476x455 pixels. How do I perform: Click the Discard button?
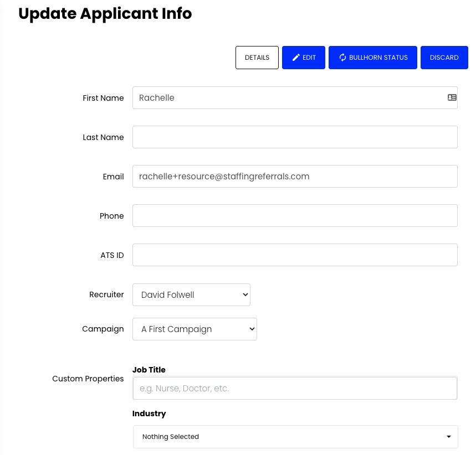[444, 57]
